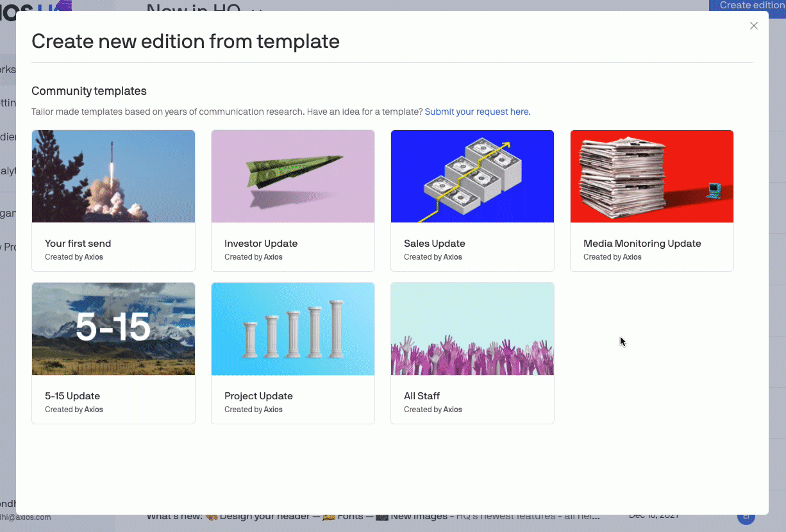Choose the Media Monitoring Update title
The width and height of the screenshot is (786, 532).
(642, 244)
